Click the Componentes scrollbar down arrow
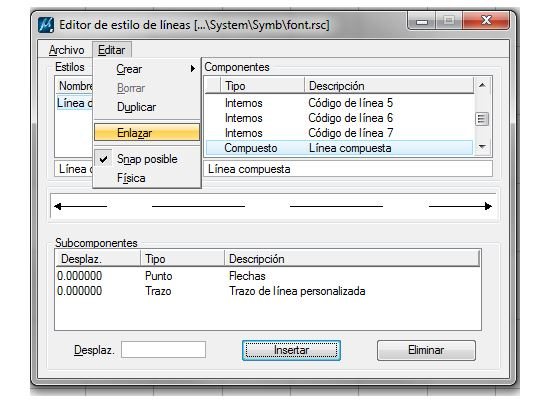Viewport: 535px width, 403px height. click(x=482, y=147)
